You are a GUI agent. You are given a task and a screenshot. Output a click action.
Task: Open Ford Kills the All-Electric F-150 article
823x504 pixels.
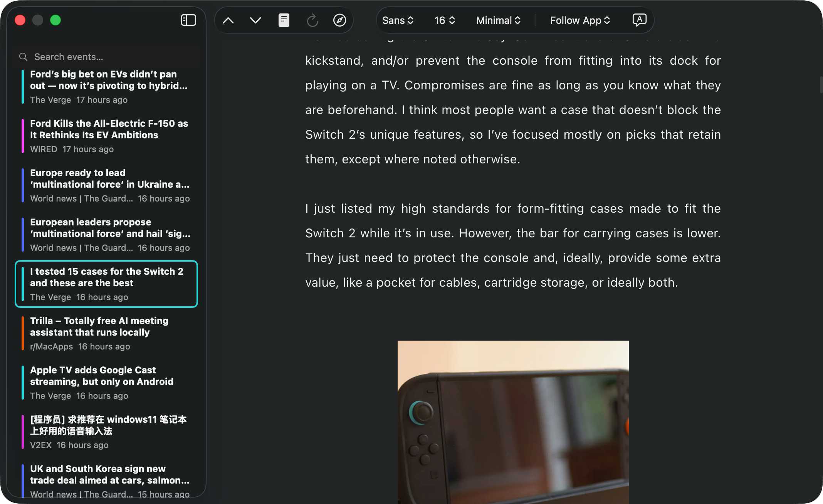coord(106,136)
